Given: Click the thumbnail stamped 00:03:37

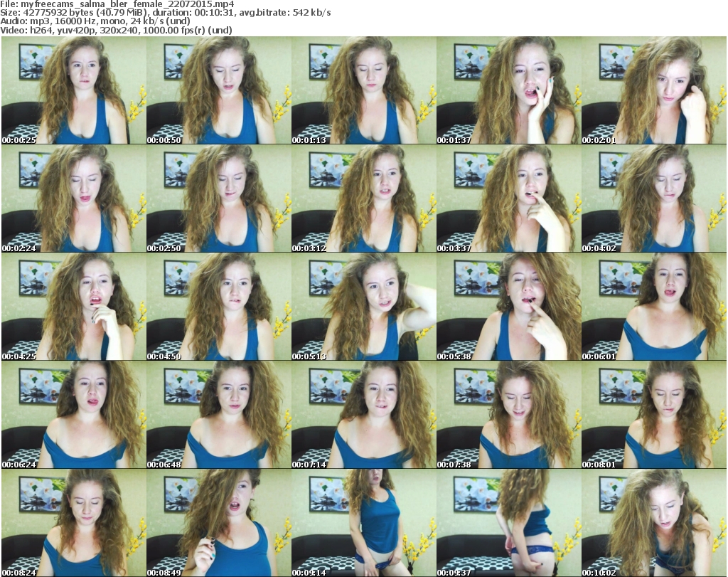Looking at the screenshot, I should 508,198.
